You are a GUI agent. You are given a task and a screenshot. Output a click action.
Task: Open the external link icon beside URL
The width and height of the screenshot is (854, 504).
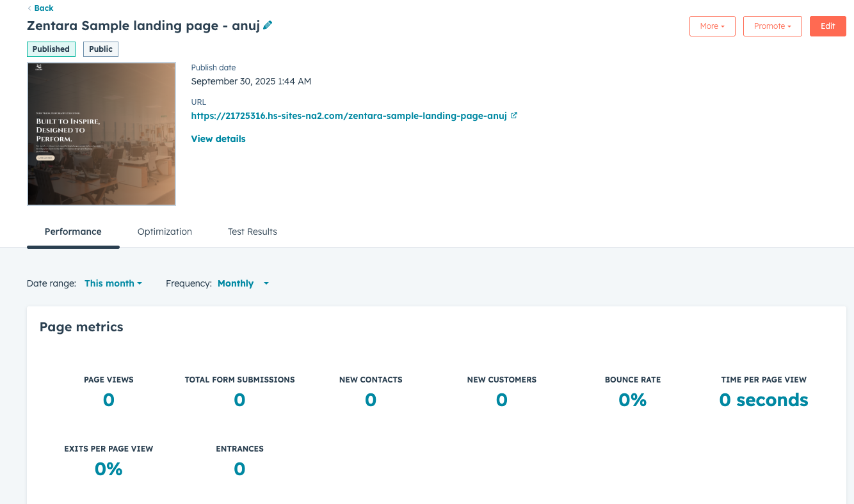tap(514, 116)
